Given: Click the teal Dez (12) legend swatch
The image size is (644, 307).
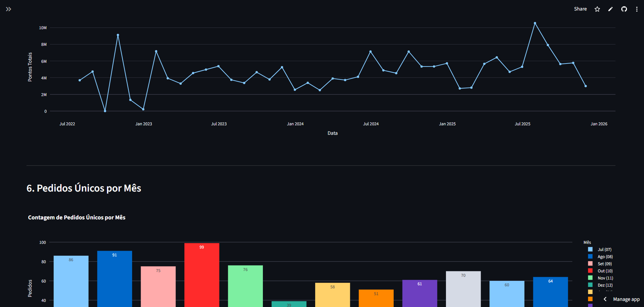Looking at the screenshot, I should coord(590,285).
